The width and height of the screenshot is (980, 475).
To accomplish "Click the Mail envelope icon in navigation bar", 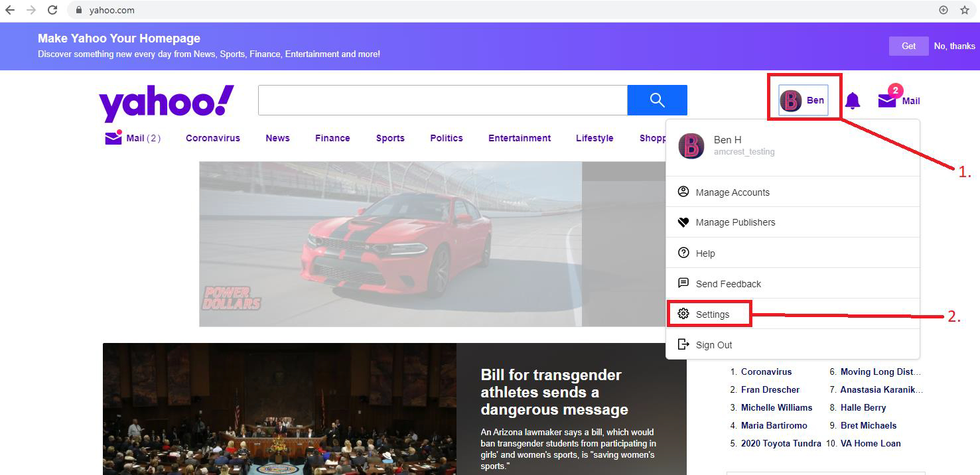I will 113,138.
